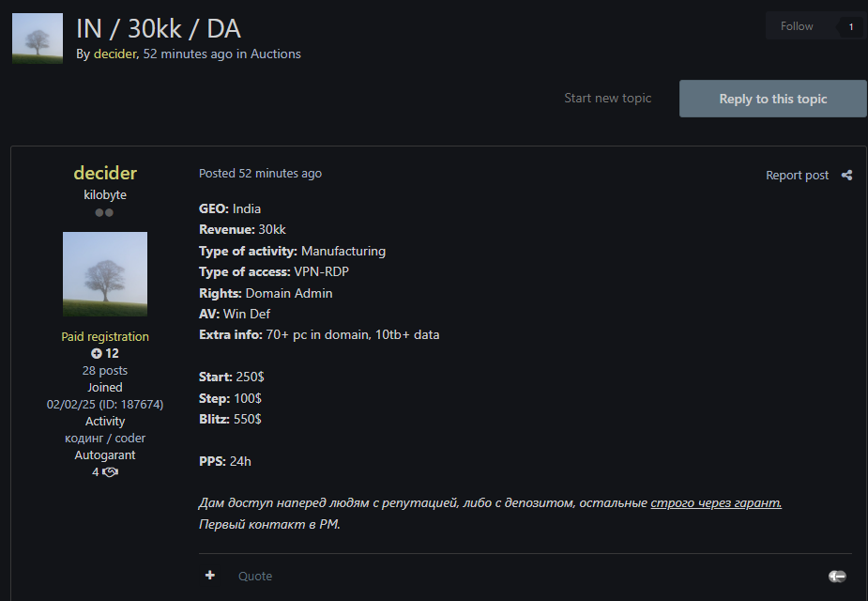Screen dimensions: 868x601
Task: Click the underlined строго через гарант link
Action: point(716,503)
